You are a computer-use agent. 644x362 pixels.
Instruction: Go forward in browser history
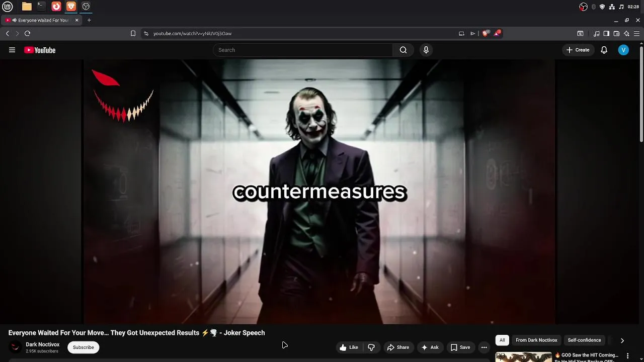17,33
